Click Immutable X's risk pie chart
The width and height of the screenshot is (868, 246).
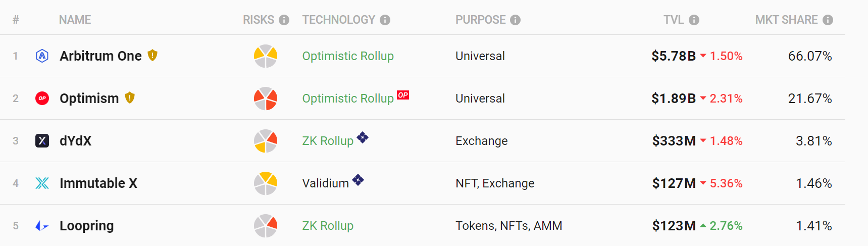pyautogui.click(x=266, y=183)
